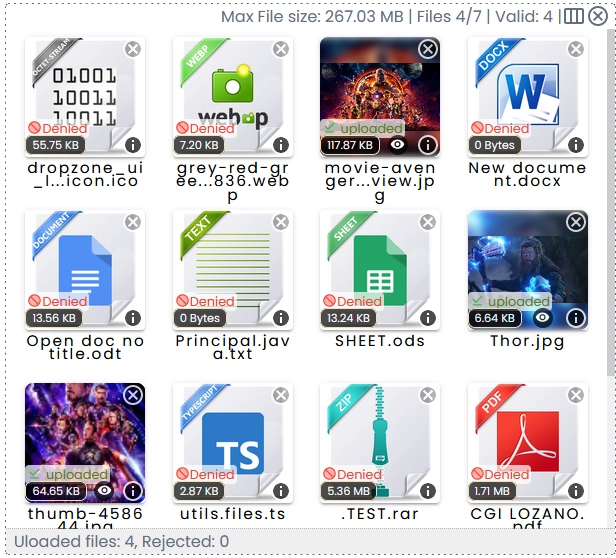Image resolution: width=616 pixels, height=558 pixels.
Task: Clear all files with header X icon
Action: 598,16
